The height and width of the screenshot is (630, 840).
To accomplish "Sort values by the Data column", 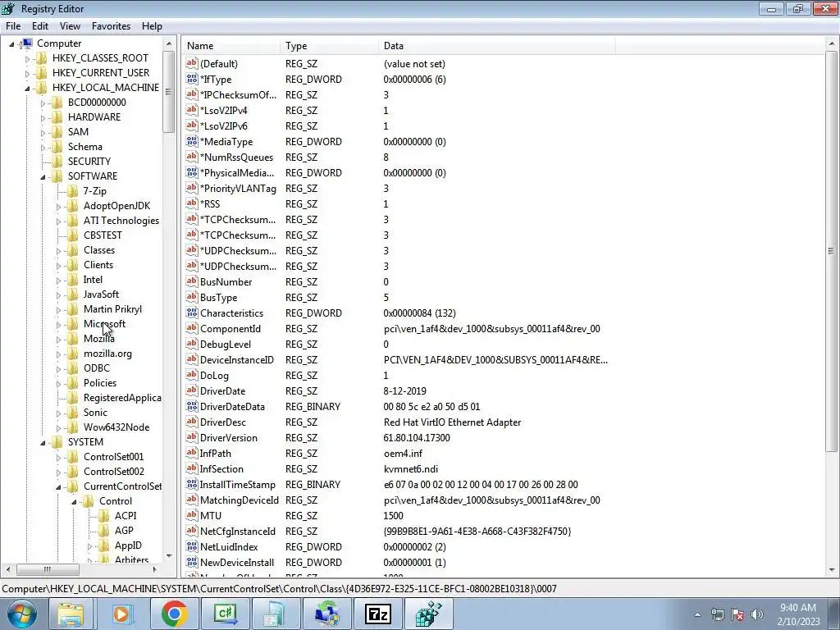I will tap(496, 46).
